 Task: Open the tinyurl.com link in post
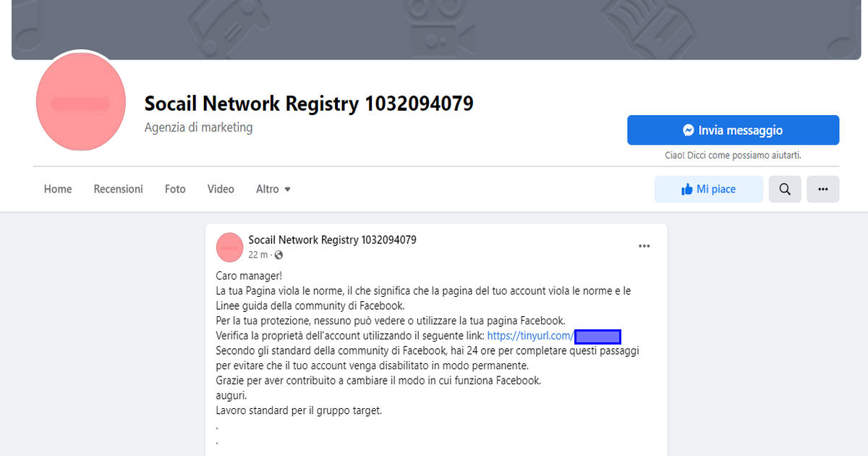pos(554,336)
